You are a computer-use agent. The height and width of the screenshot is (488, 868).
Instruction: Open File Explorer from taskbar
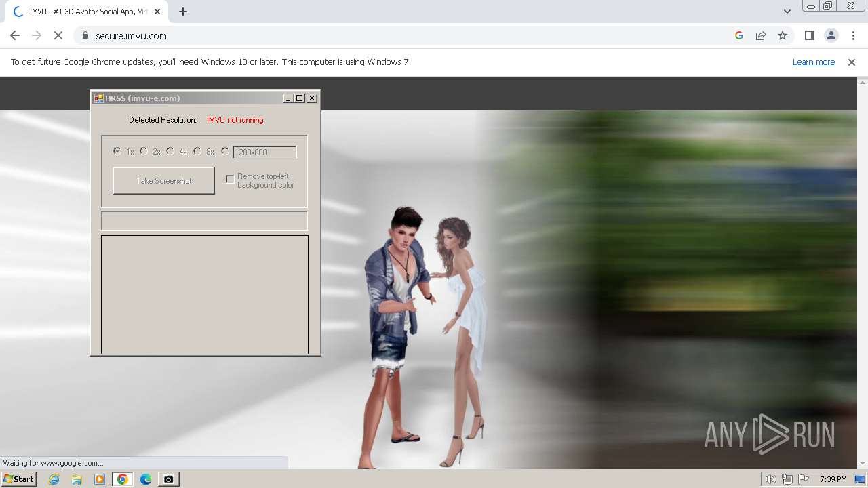(77, 479)
